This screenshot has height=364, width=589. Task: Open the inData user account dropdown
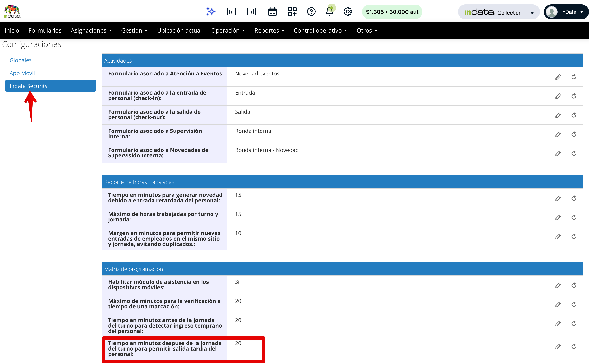(566, 12)
